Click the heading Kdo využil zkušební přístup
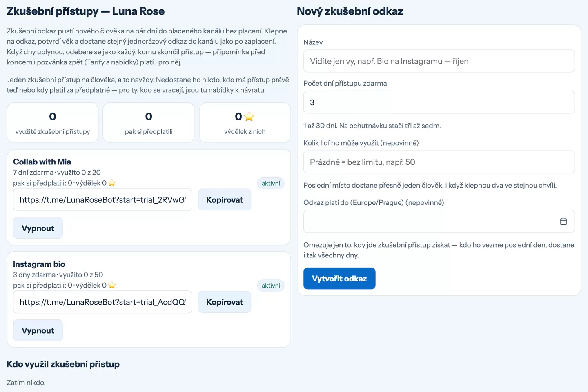588x392 pixels. pyautogui.click(x=63, y=364)
